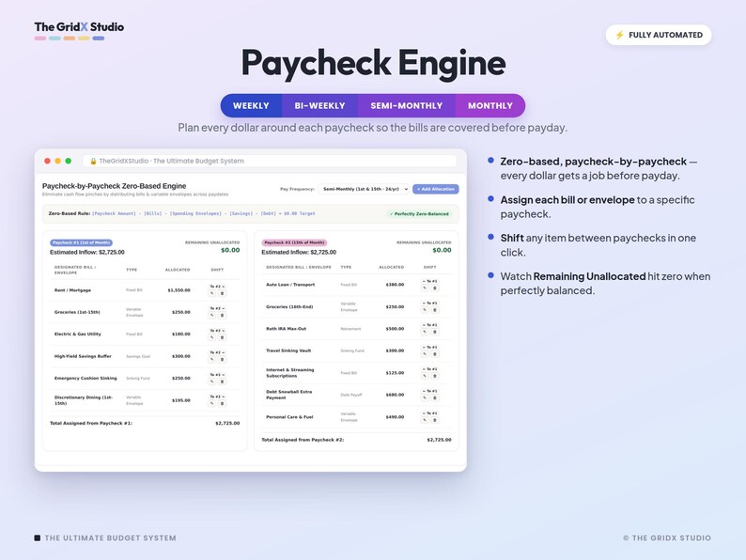Viewport: 746px width, 560px height.
Task: Delete Personal Care & Fuel trash icon
Action: point(434,420)
